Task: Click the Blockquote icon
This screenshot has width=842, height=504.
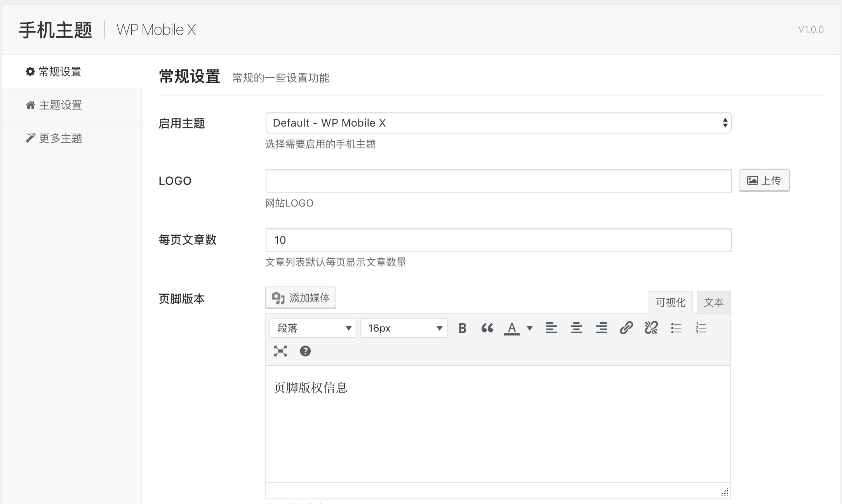Action: (x=487, y=329)
